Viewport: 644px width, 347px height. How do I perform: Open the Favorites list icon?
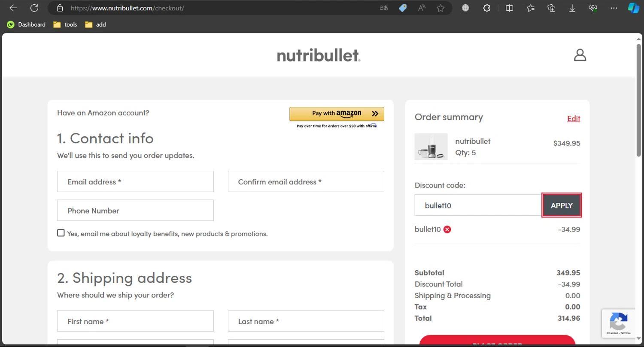click(531, 8)
